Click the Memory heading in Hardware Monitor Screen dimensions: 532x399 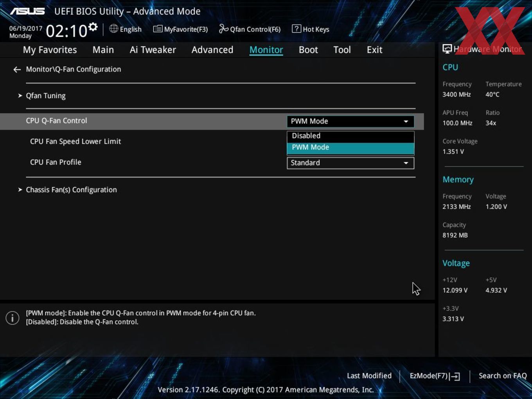(458, 180)
